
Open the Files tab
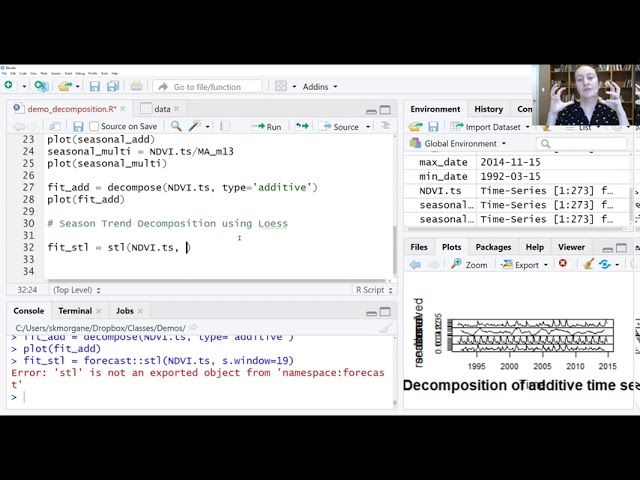point(419,247)
